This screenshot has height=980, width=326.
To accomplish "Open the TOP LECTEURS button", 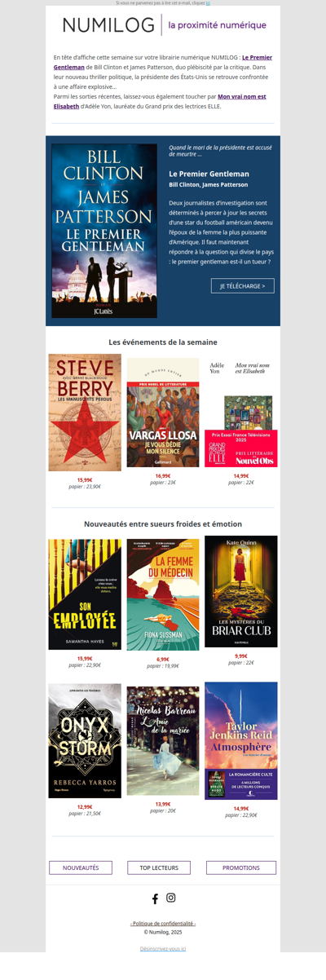I will [159, 867].
